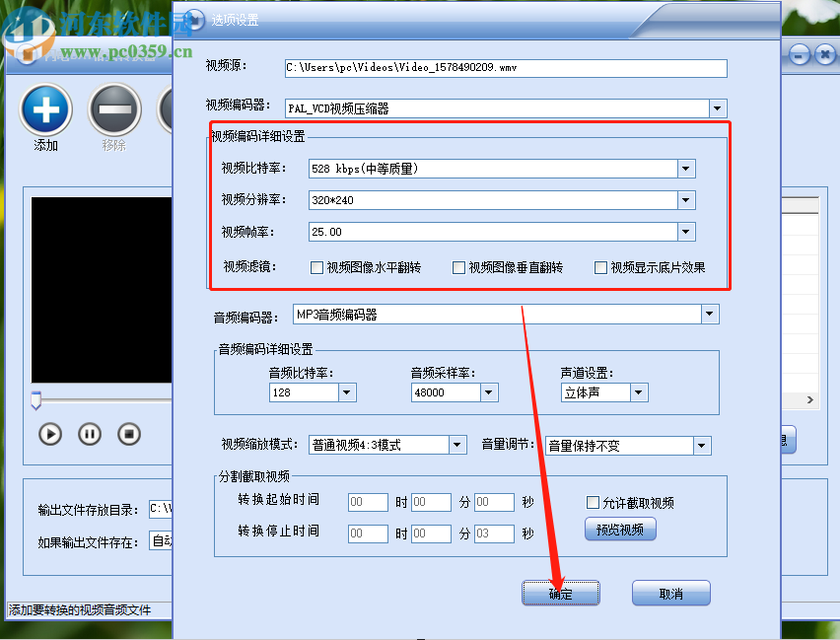Click the 取消 cancel button
840x640 pixels.
click(x=670, y=593)
